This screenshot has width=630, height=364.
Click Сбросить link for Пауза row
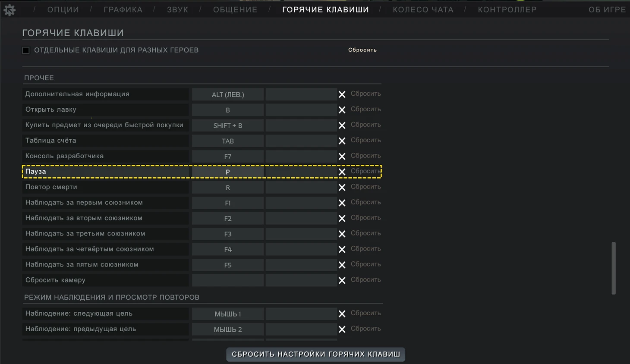[365, 171]
